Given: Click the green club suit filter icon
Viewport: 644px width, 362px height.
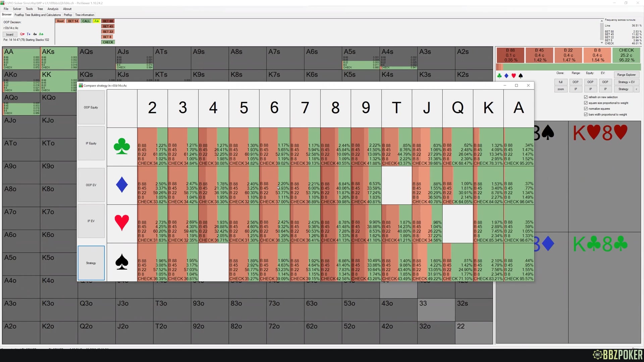Looking at the screenshot, I should [499, 76].
